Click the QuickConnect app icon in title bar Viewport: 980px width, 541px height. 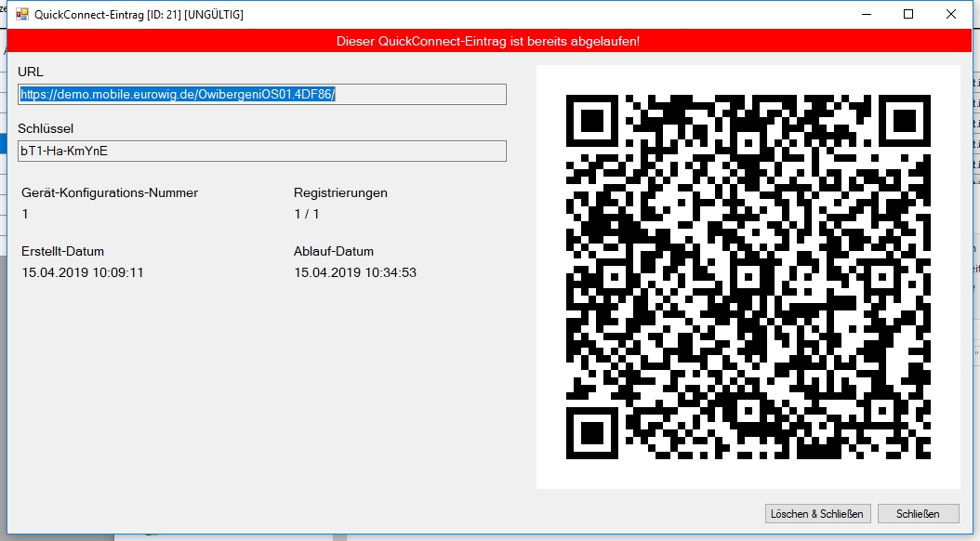pyautogui.click(x=21, y=14)
